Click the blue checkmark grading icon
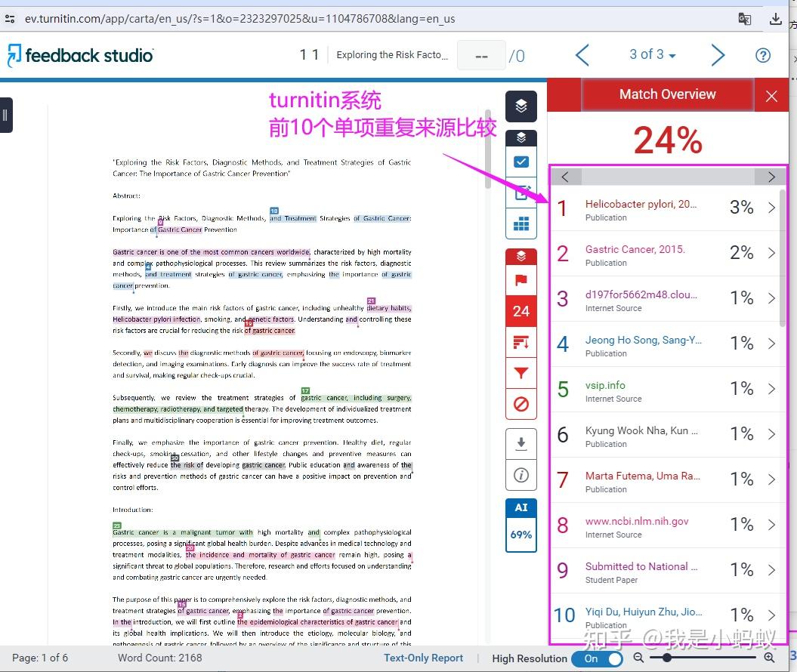The image size is (797, 672). tap(521, 161)
